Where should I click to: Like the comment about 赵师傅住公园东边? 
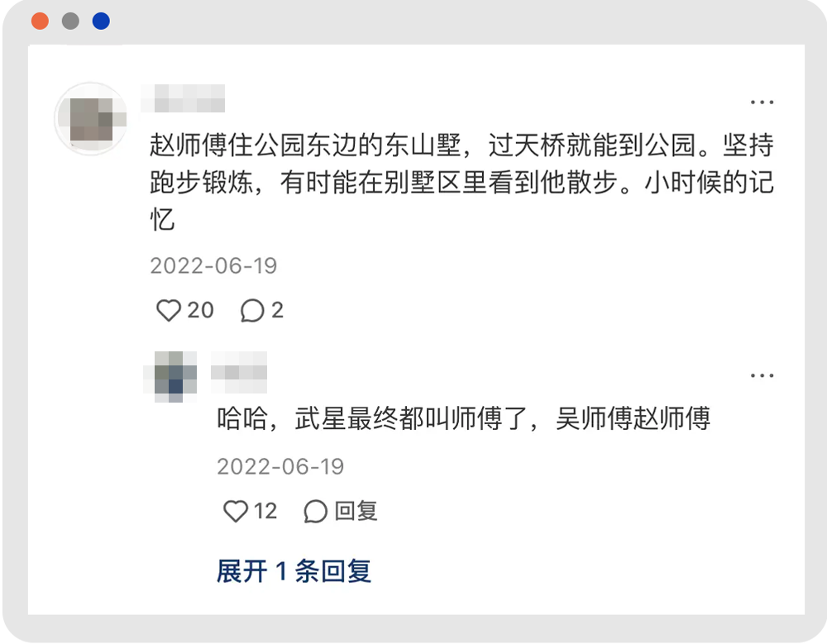click(x=169, y=311)
